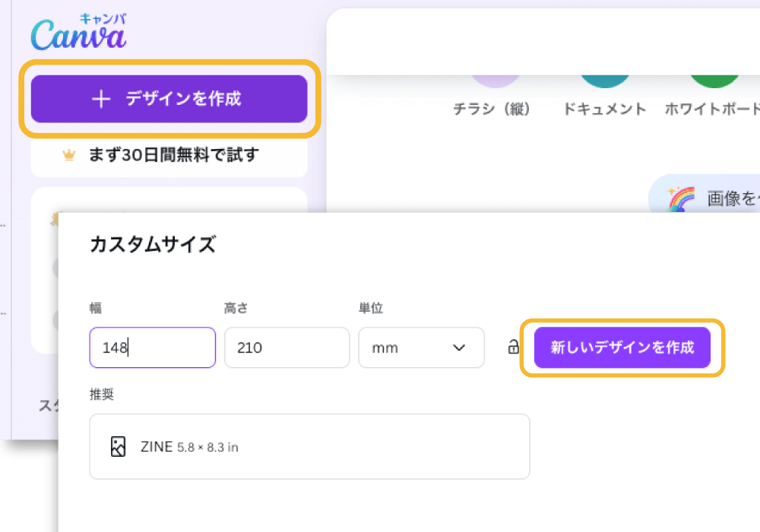The height and width of the screenshot is (532, 760).
Task: Expand the mm selector chevron
Action: [x=459, y=347]
